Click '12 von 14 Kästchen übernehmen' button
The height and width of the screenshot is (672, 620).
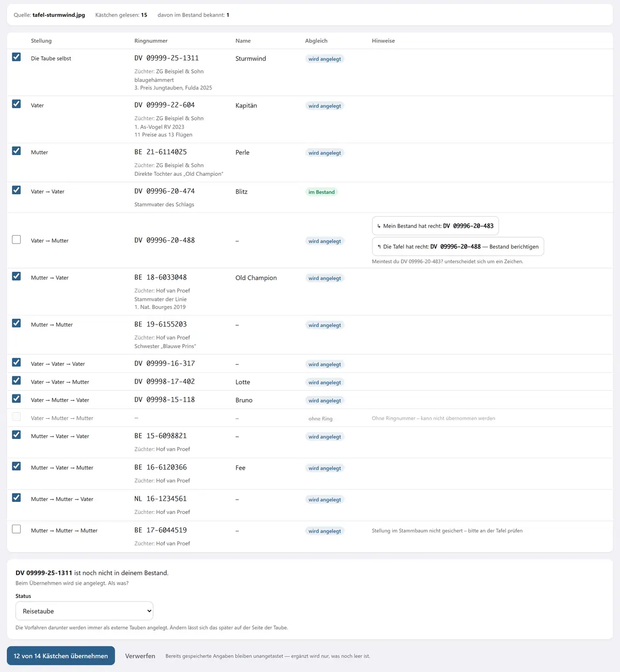(61, 656)
